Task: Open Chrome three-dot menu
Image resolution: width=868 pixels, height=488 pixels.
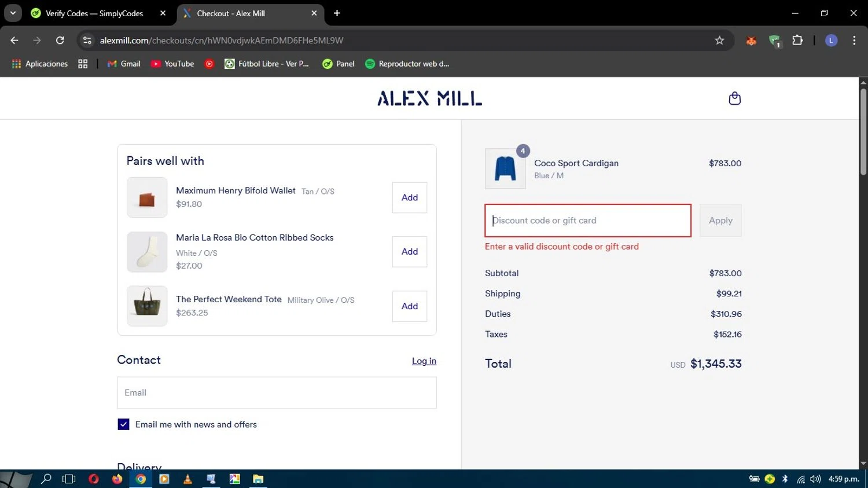Action: point(854,40)
